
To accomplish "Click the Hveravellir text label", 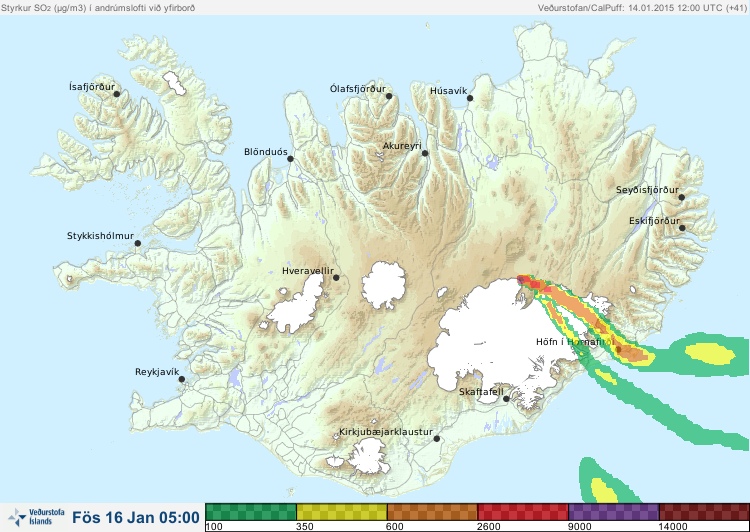I will 308,271.
